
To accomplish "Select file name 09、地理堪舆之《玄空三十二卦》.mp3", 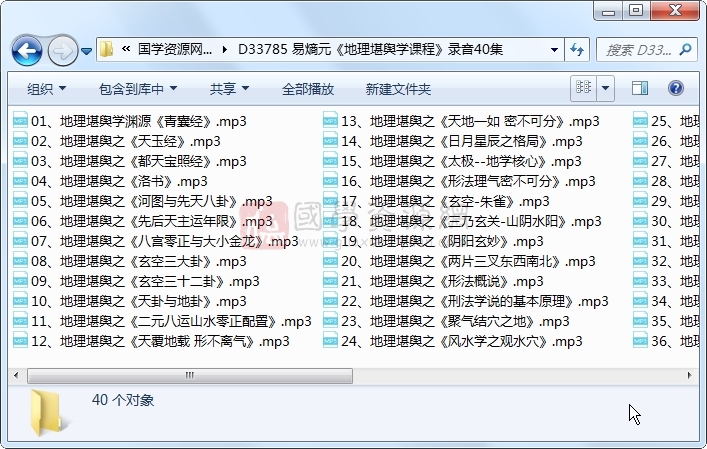I will coord(145,281).
